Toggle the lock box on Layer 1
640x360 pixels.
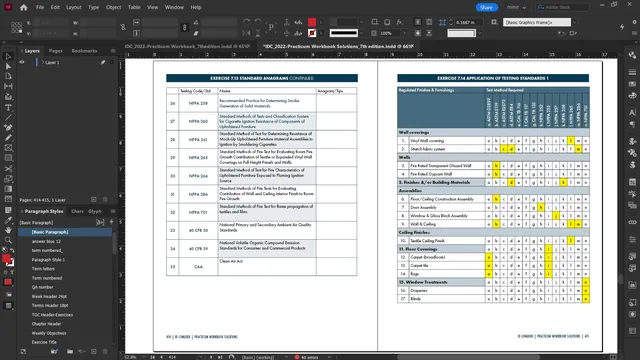[x=29, y=62]
